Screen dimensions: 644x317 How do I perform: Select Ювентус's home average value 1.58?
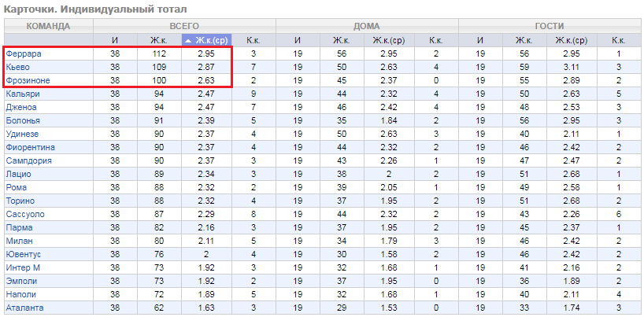[x=389, y=254]
